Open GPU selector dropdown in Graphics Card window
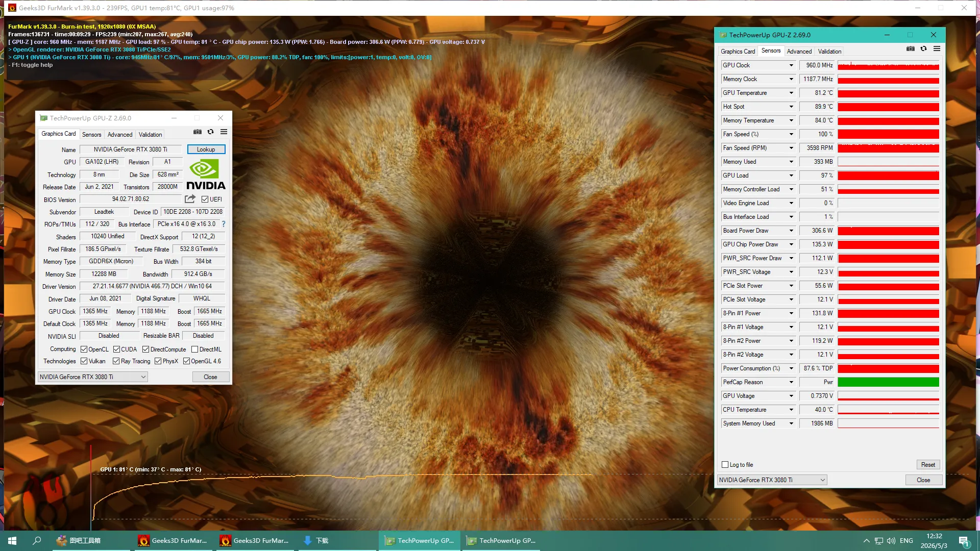Viewport: 980px width, 551px height. 92,377
